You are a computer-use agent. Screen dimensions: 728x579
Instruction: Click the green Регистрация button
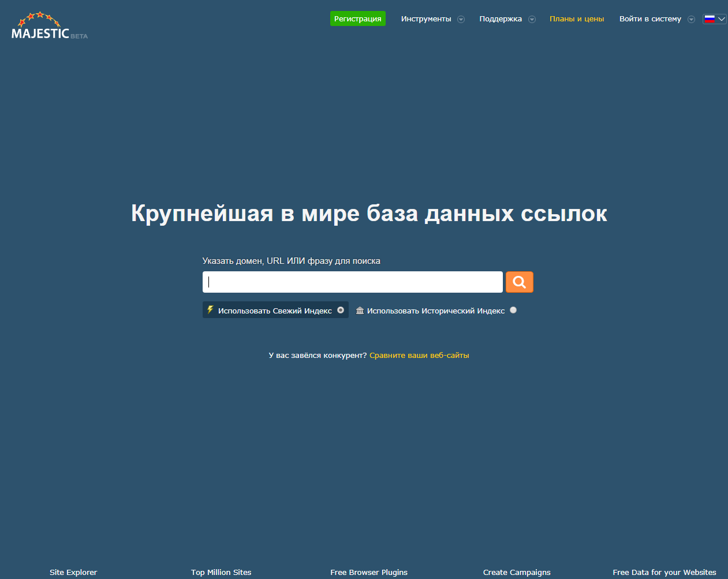(x=358, y=18)
